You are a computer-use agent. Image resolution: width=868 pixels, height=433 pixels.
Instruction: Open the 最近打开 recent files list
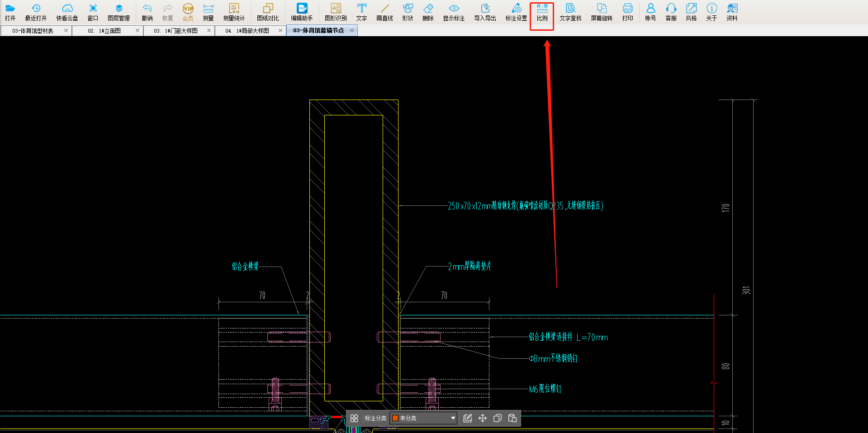(x=36, y=12)
